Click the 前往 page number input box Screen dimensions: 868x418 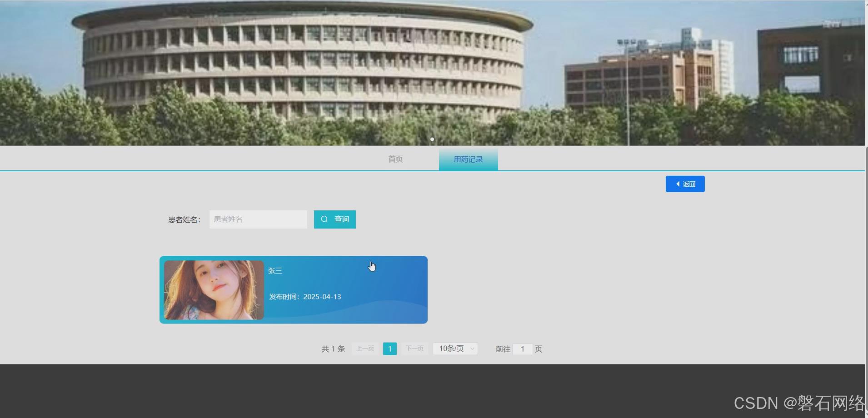[x=522, y=349]
